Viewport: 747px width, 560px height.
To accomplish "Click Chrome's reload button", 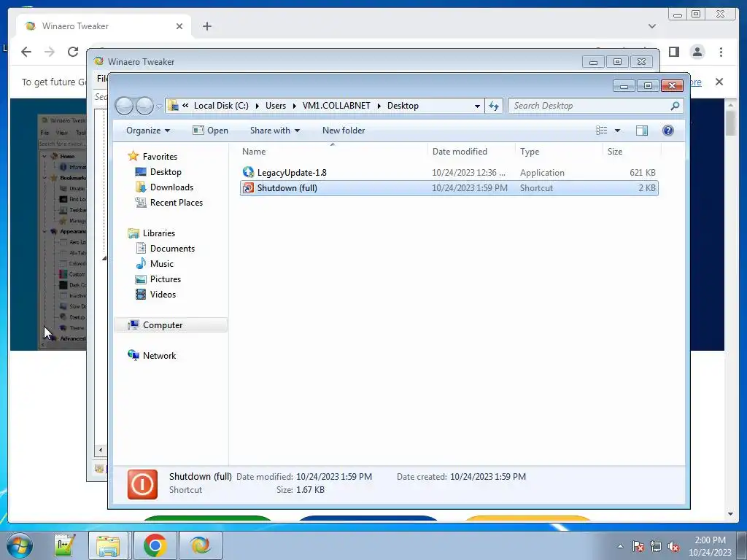I will click(x=73, y=52).
